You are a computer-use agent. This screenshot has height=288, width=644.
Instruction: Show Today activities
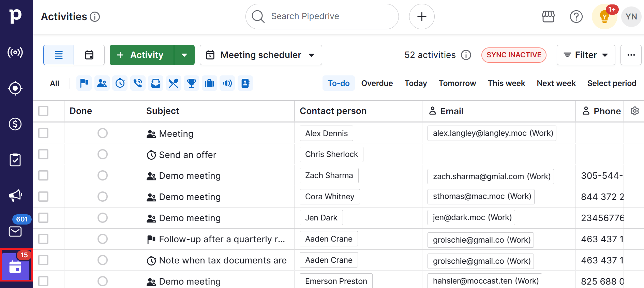pos(416,83)
